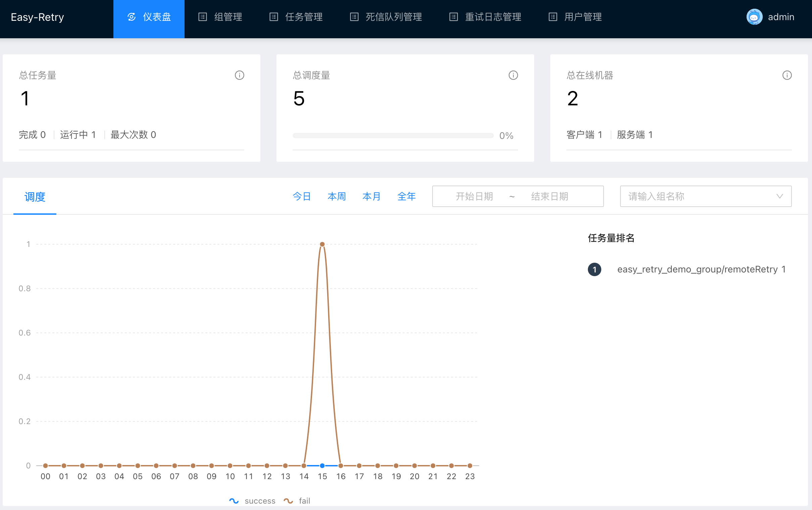
Task: Filter chart by 本月
Action: click(x=371, y=196)
